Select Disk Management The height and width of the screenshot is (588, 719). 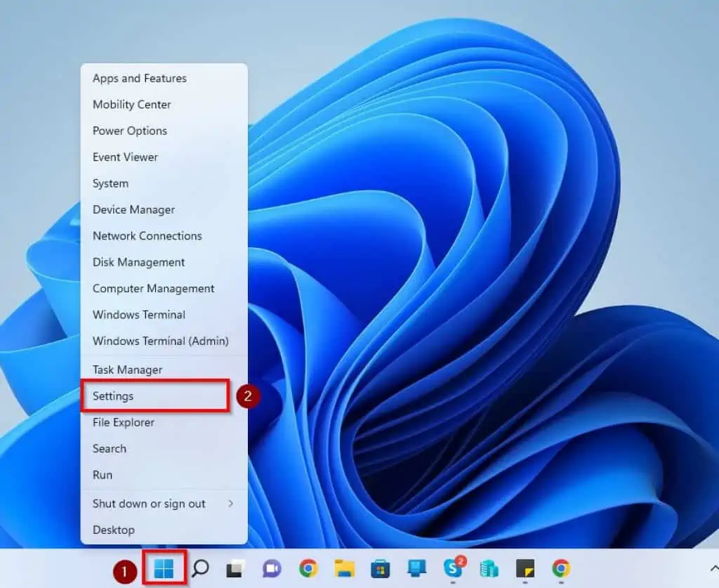coord(138,262)
